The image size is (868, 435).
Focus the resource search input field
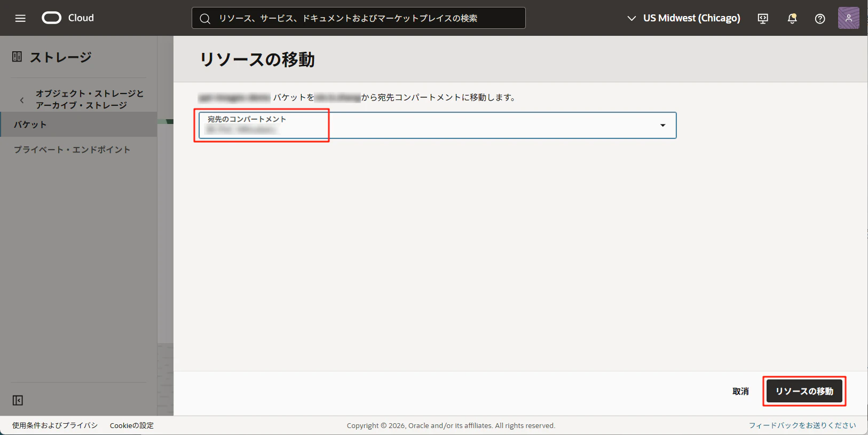pos(359,18)
